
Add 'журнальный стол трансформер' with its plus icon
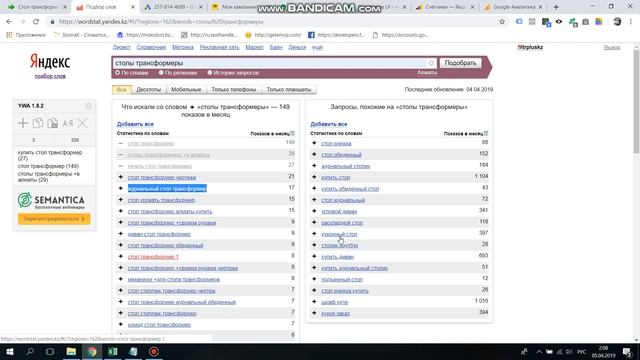pos(120,189)
